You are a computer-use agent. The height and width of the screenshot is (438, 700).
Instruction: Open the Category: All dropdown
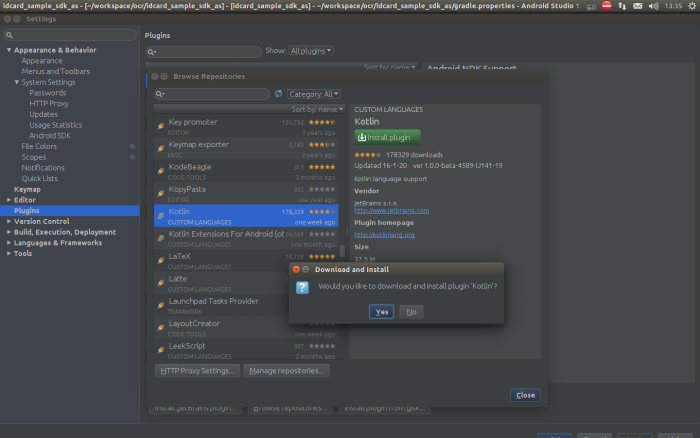pos(313,94)
